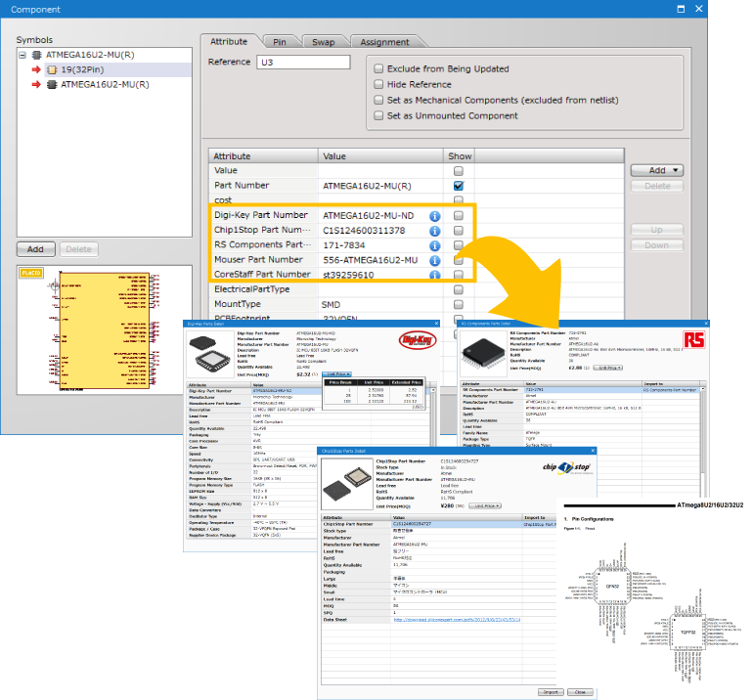Image resolution: width=753 pixels, height=700 pixels.
Task: Click the ChipStop chip photo thumbnail
Action: click(x=347, y=484)
